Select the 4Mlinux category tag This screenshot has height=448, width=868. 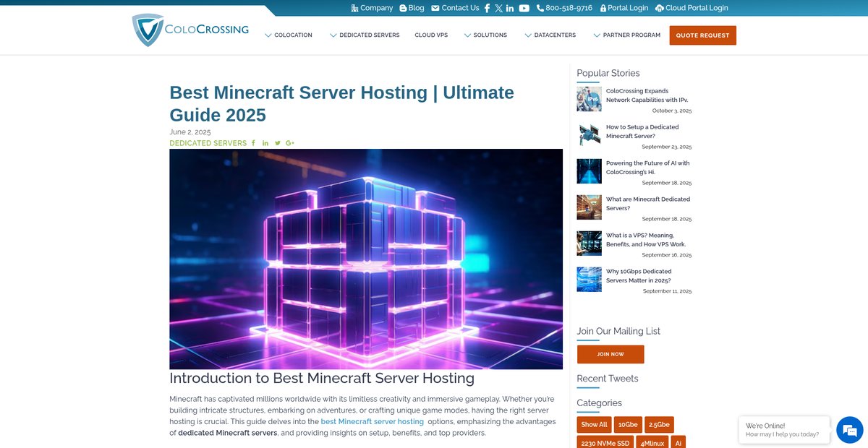pos(652,442)
